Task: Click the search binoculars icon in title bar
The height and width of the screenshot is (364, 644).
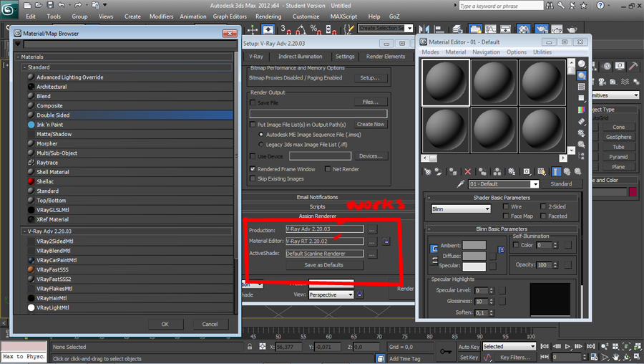Action: [x=550, y=6]
